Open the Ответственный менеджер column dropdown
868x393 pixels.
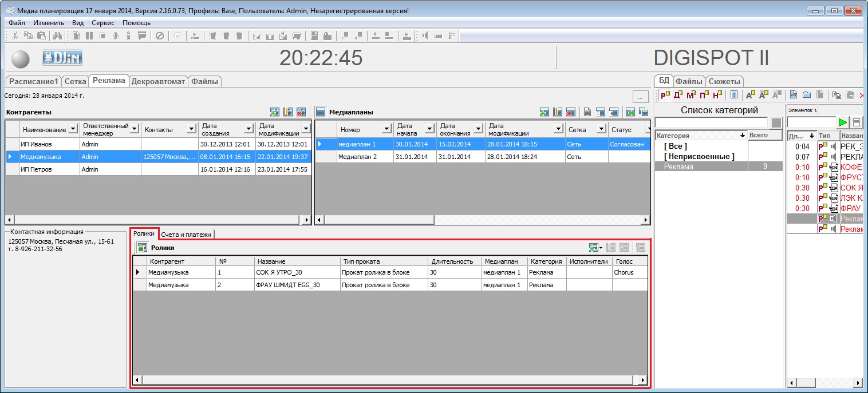(x=134, y=129)
